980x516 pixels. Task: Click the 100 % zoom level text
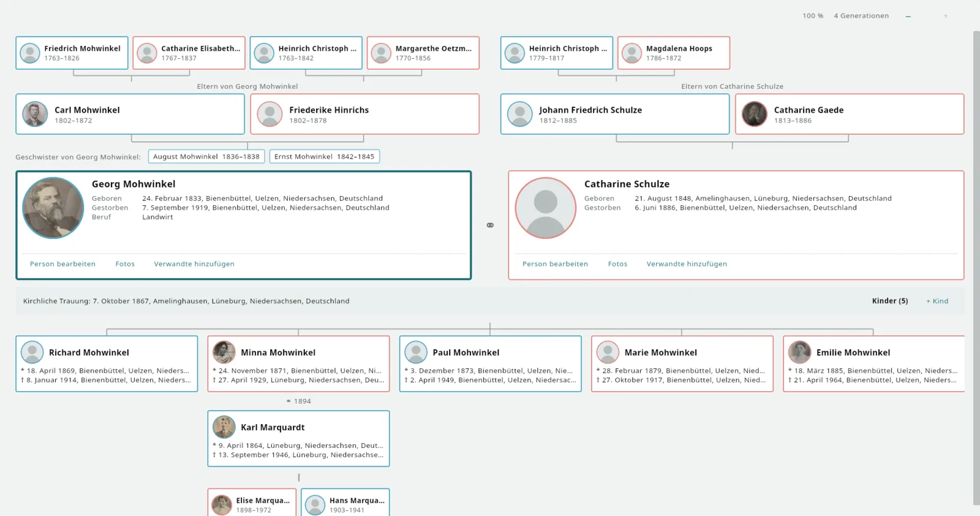[813, 16]
